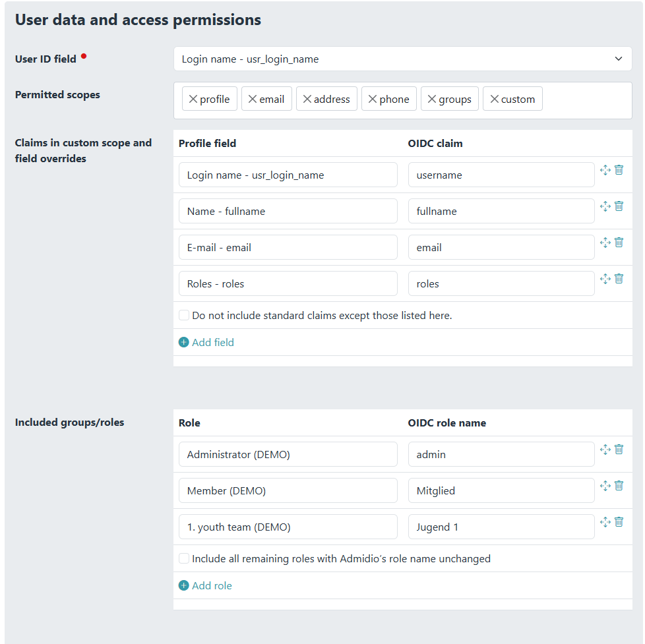Delete the Jugend 1 role row
645x644 pixels.
(x=619, y=522)
